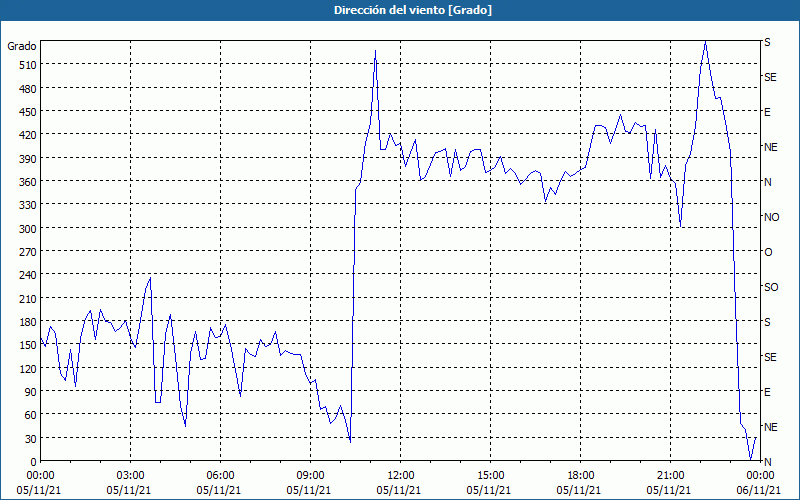Pick the 360 degree axis label
The width and height of the screenshot is (800, 500).
pos(28,182)
